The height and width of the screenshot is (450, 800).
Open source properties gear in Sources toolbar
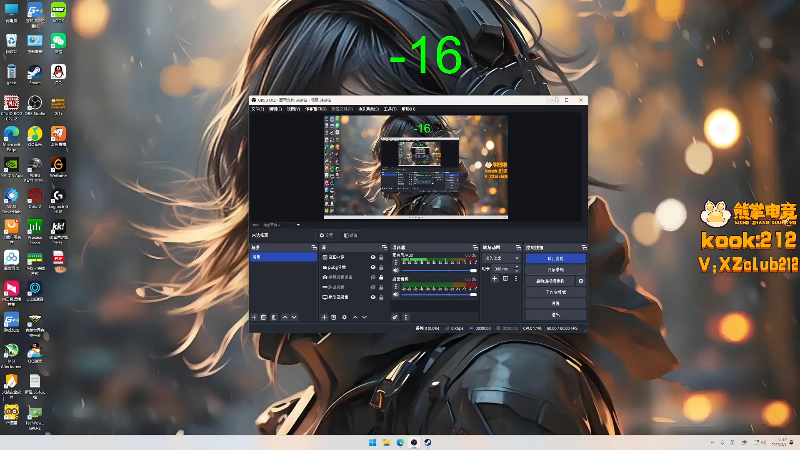click(x=344, y=317)
